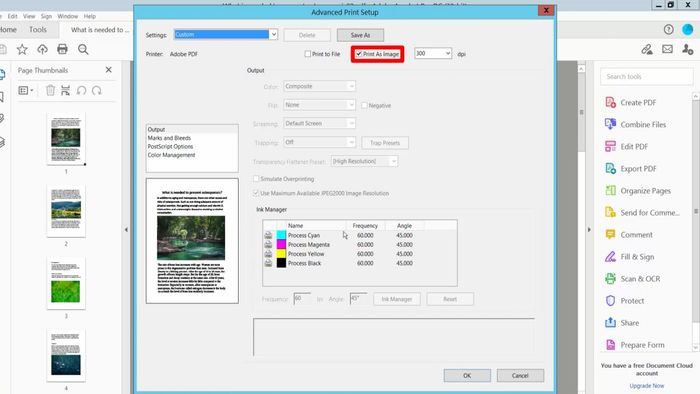Toggle the Print As Image checkbox

(x=359, y=54)
